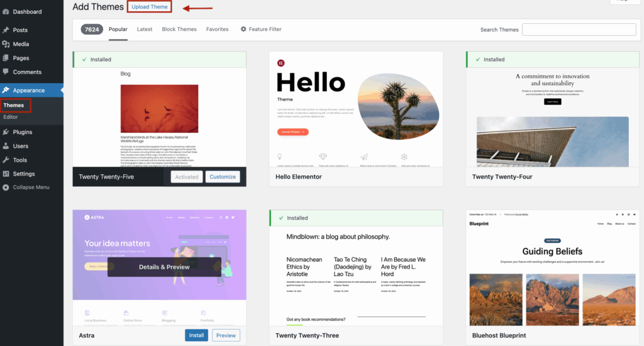The height and width of the screenshot is (346, 644).
Task: Click the Activated button for Twenty Twenty-Five
Action: tap(186, 177)
